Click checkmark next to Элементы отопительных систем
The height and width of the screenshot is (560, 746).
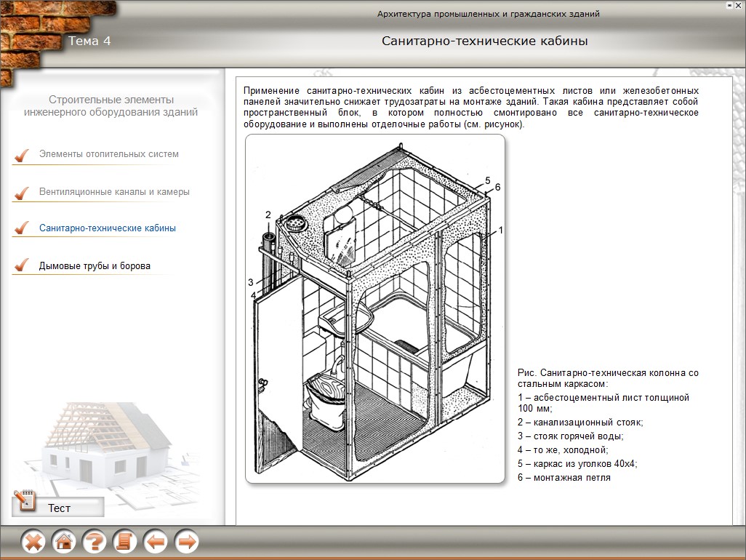pyautogui.click(x=22, y=155)
